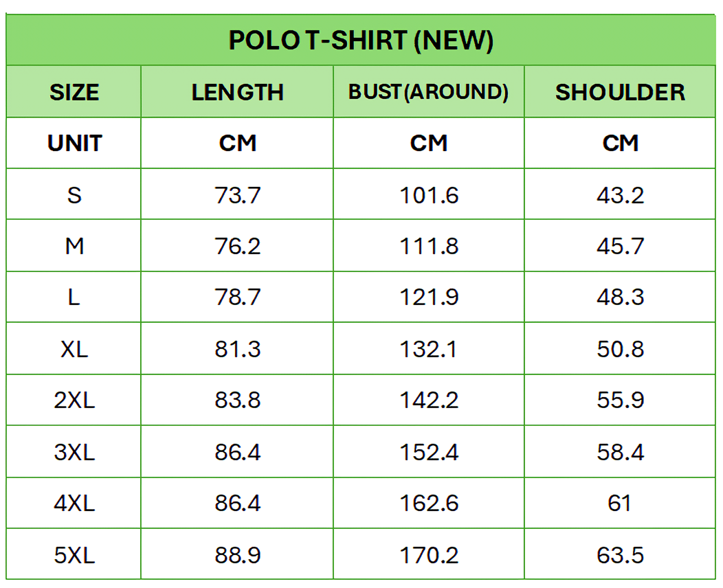Screen dimensions: 723x588
Task: Click length value 81.3 in XL row
Action: pos(237,349)
